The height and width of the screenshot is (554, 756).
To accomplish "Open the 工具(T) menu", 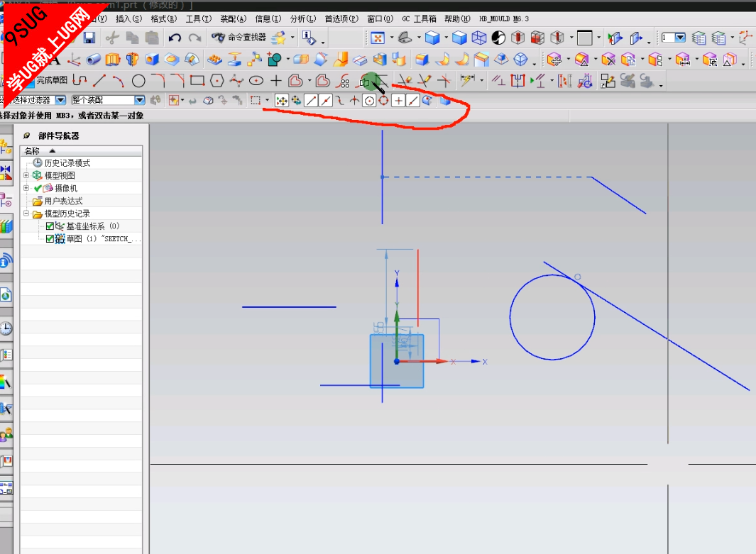I will pyautogui.click(x=199, y=18).
